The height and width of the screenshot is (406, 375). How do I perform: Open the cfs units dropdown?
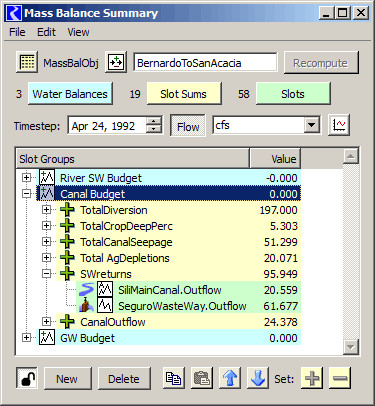coord(311,125)
